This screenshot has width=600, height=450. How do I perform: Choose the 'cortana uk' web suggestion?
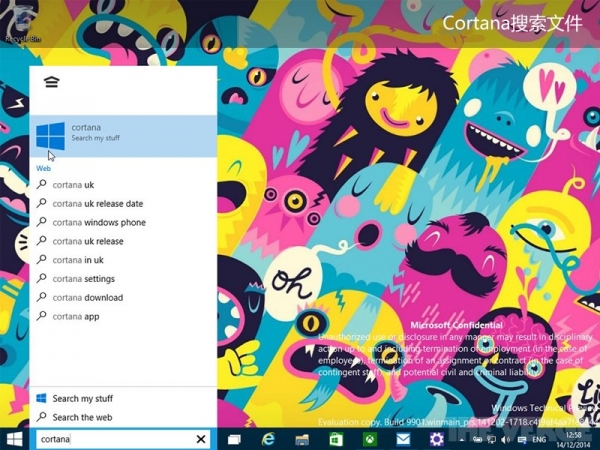pyautogui.click(x=123, y=185)
